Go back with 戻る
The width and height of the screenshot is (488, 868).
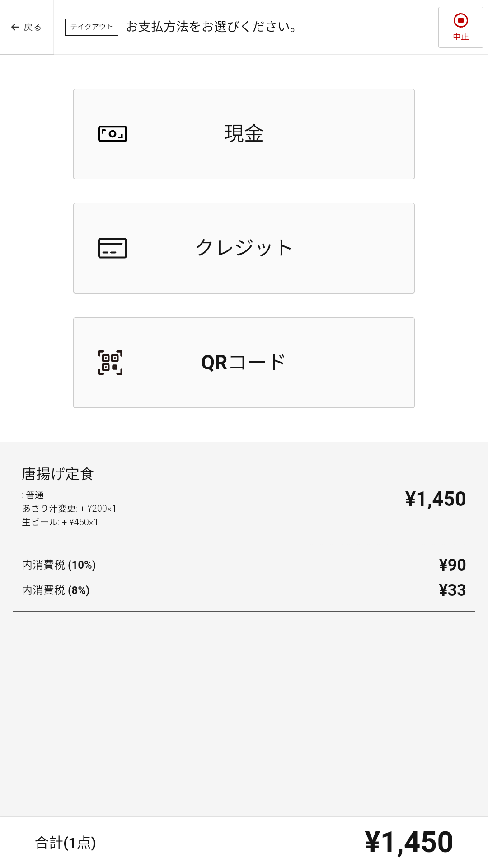click(x=32, y=27)
